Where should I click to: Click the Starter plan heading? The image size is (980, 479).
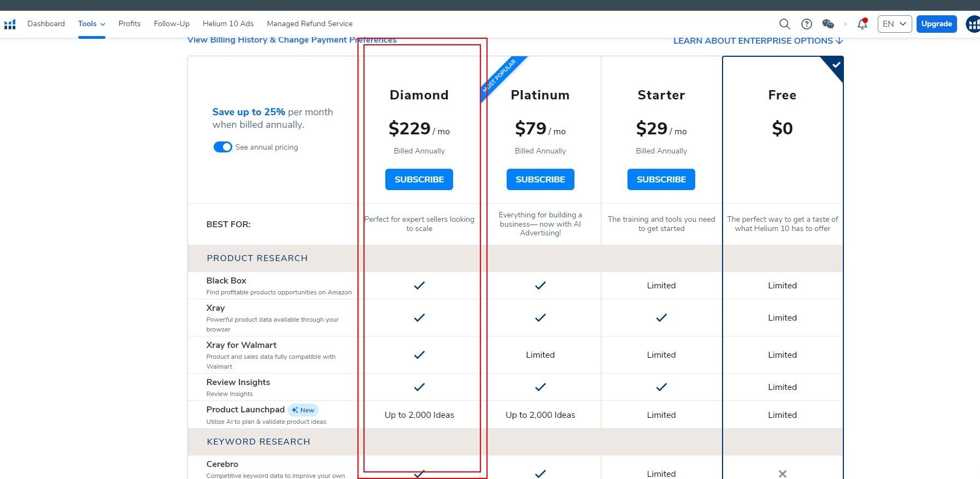coord(661,95)
